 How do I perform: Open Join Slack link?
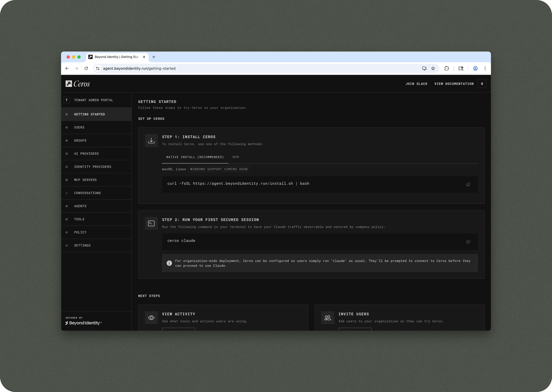[416, 84]
